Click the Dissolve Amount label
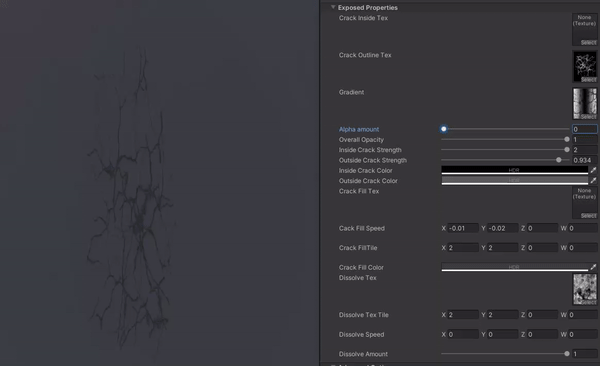 pyautogui.click(x=363, y=354)
